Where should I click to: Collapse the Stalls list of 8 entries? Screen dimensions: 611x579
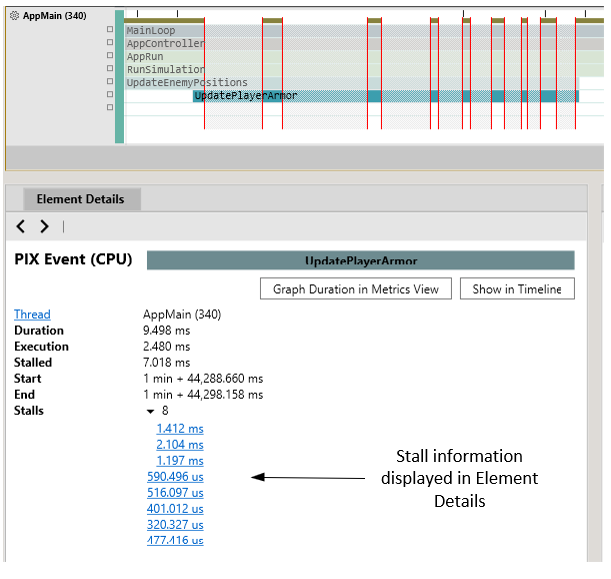click(x=150, y=411)
